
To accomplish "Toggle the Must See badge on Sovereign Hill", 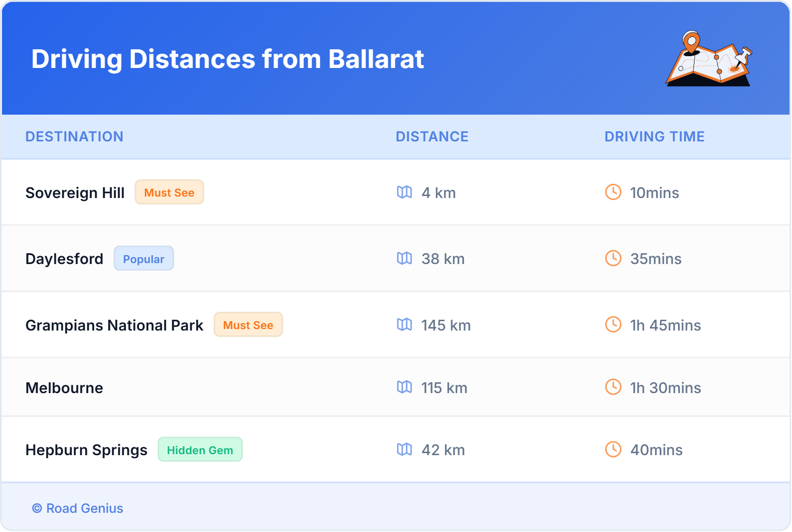I will click(169, 193).
